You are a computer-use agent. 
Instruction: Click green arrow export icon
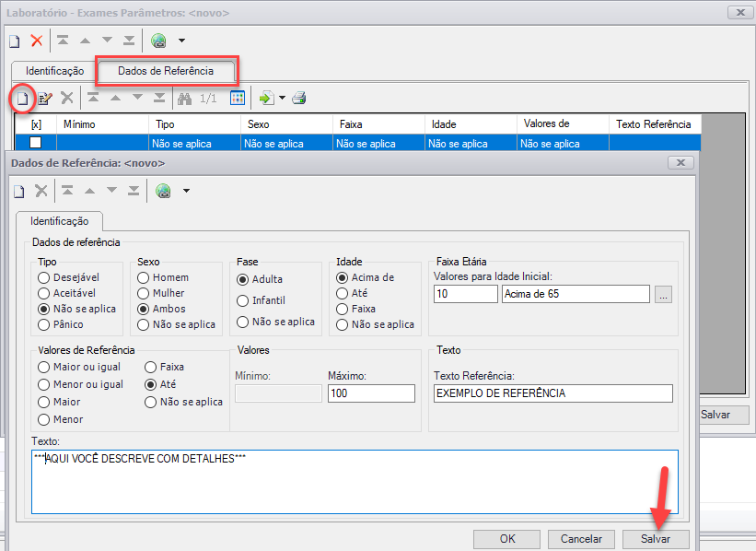(x=267, y=98)
